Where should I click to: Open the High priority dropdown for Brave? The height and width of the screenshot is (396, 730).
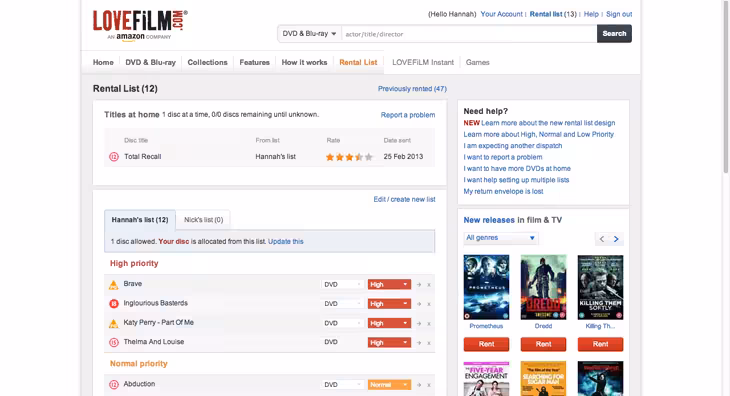pos(389,284)
